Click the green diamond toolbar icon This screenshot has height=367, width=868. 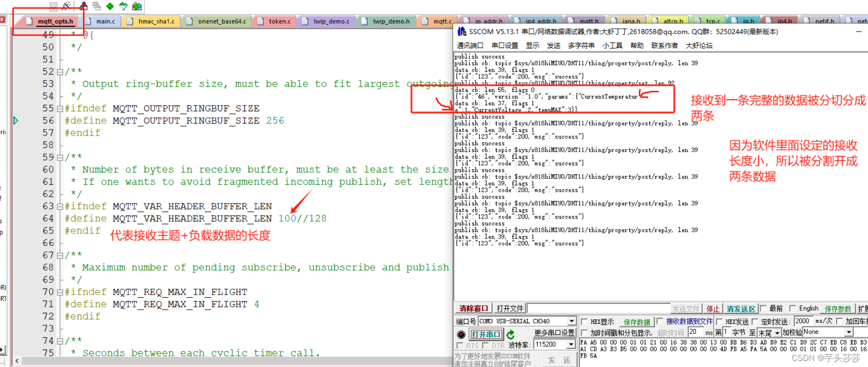[x=110, y=6]
